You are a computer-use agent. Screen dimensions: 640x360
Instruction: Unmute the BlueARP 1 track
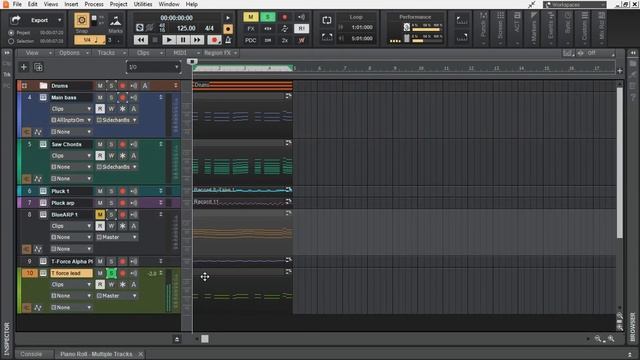[100, 214]
